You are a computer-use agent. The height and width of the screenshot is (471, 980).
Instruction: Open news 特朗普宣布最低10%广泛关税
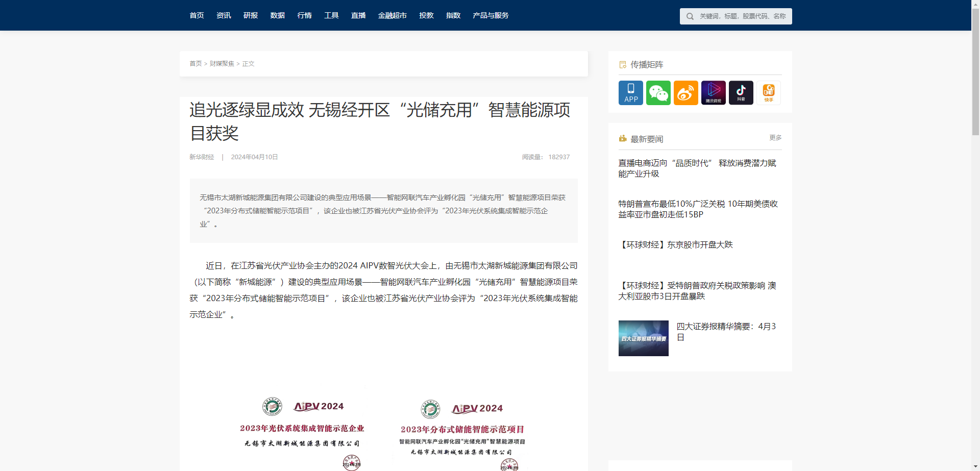point(698,209)
